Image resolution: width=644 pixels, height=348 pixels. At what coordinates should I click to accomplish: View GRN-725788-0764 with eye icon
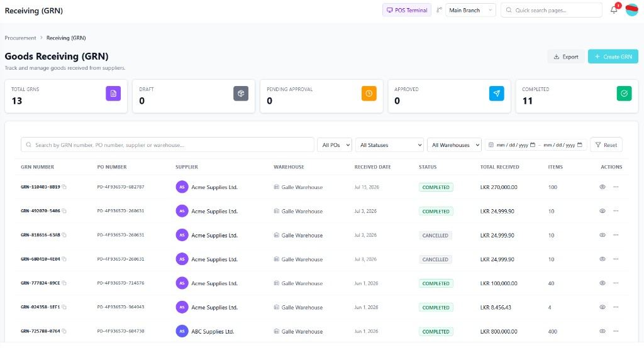pos(602,331)
